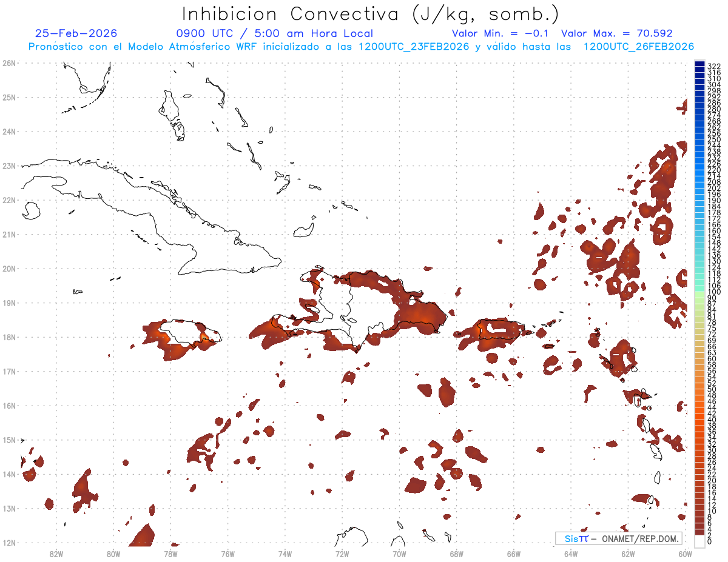Click the 62W longitude label

[628, 553]
